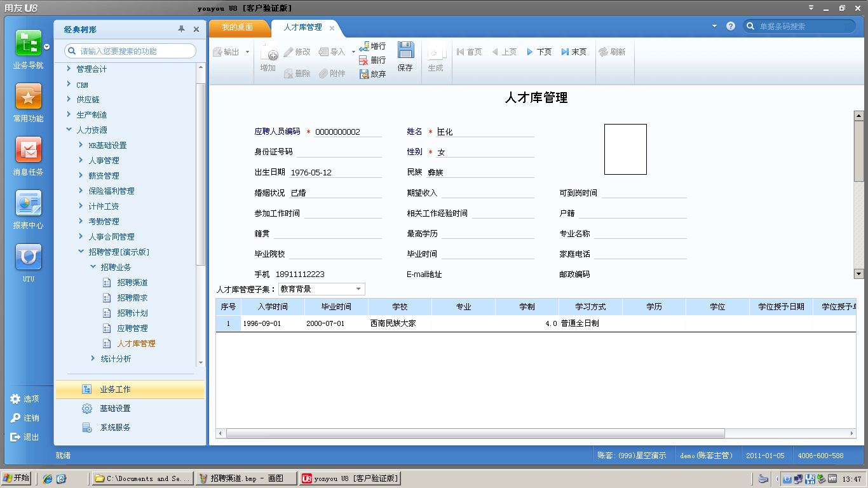Screen dimensions: 868x488
Task: Open 报表中心 report center icon
Action: click(x=29, y=203)
